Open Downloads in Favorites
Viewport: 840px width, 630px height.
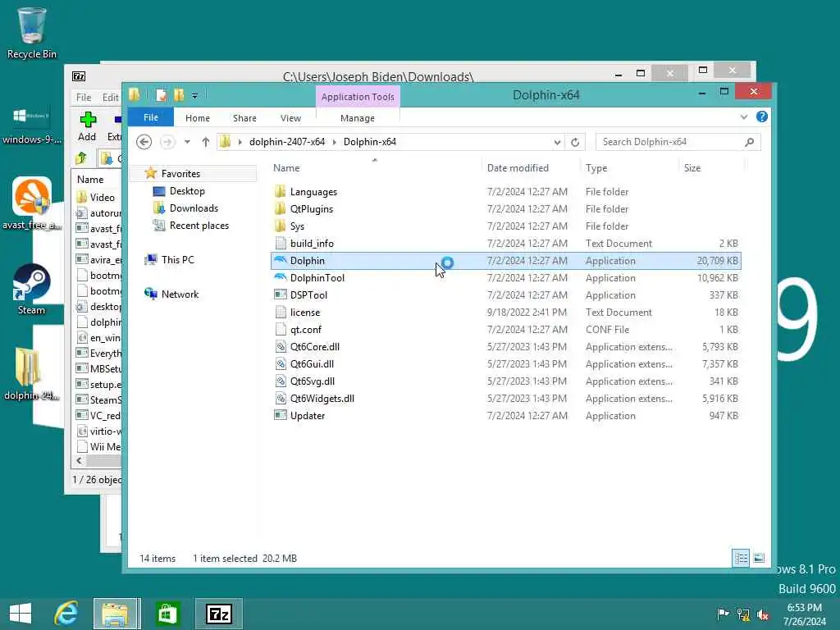click(x=194, y=208)
